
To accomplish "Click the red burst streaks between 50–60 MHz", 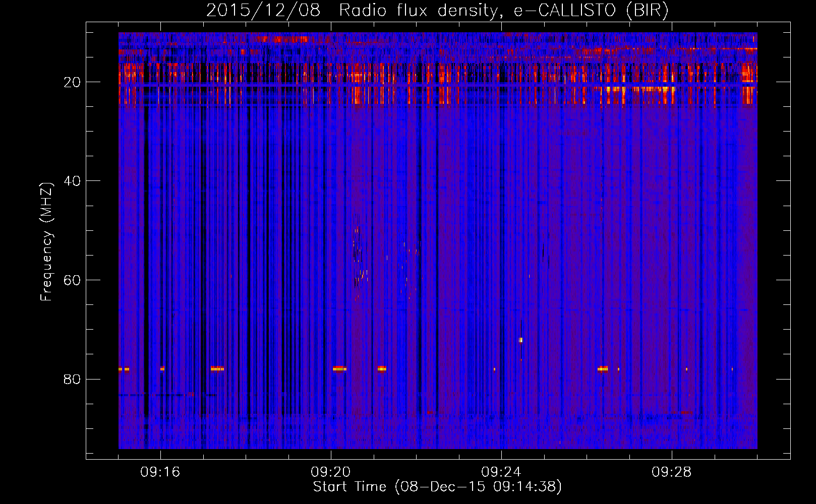I will 359,262.
